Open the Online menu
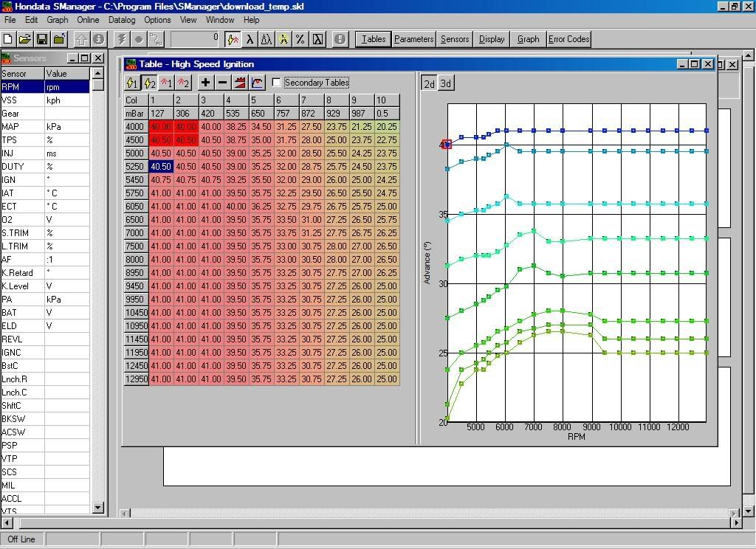Image resolution: width=756 pixels, height=549 pixels. pos(88,20)
